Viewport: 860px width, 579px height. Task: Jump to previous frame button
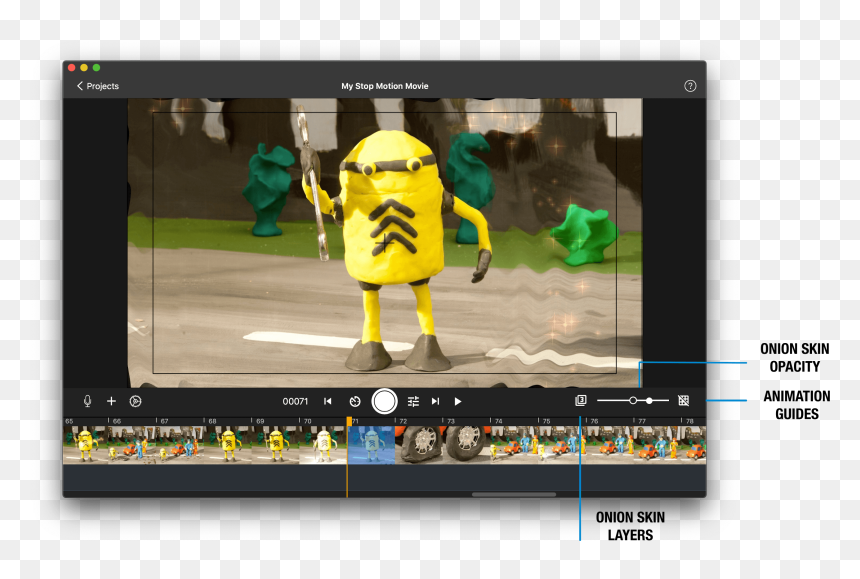327,401
